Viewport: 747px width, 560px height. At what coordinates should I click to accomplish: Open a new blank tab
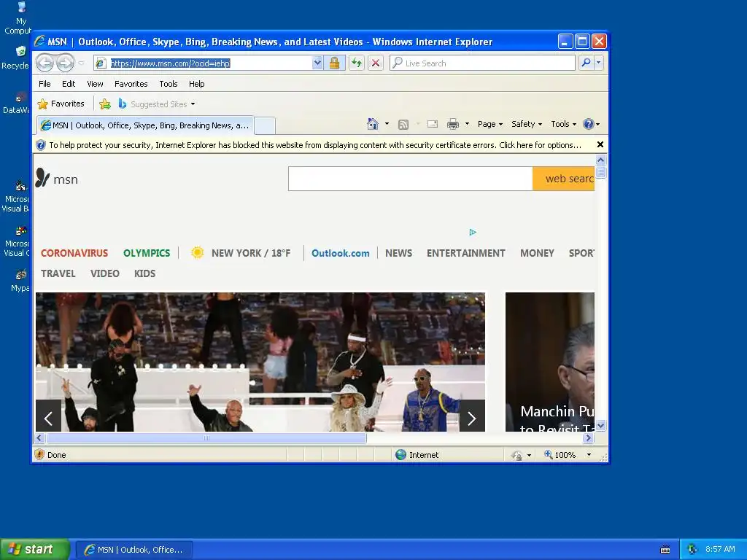[264, 125]
